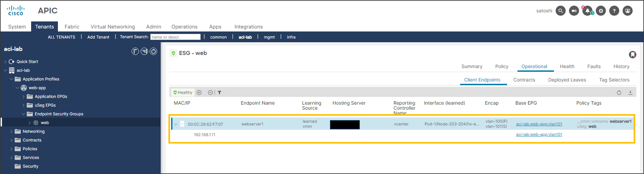Image resolution: width=644 pixels, height=174 pixels.
Task: Collapse the web-app profile node
Action: [x=17, y=88]
